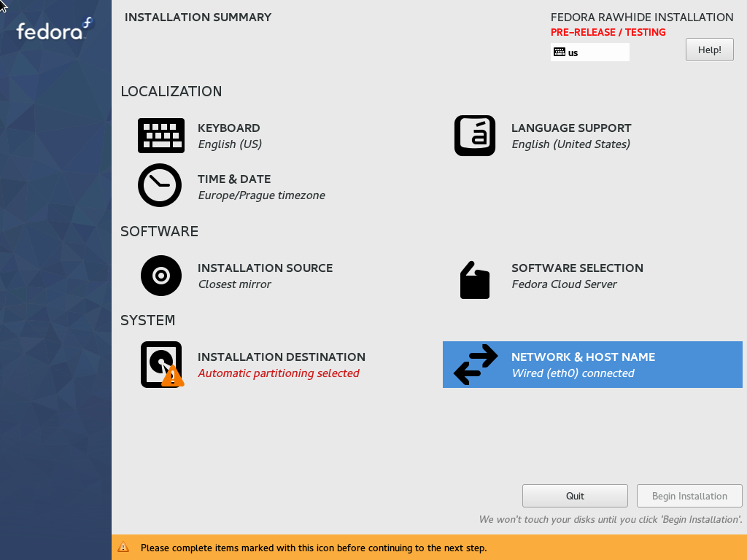The width and height of the screenshot is (747, 560).
Task: Click the 'us' keyboard layout text
Action: [x=573, y=52]
